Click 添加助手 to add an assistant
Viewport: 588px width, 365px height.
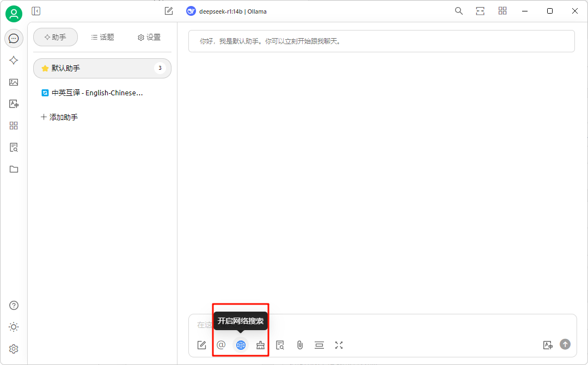(60, 117)
